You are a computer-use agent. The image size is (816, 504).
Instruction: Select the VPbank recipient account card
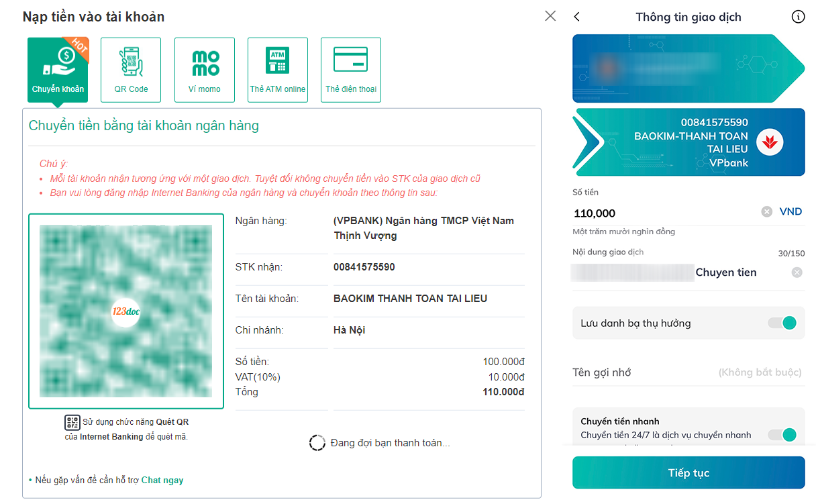tap(688, 142)
